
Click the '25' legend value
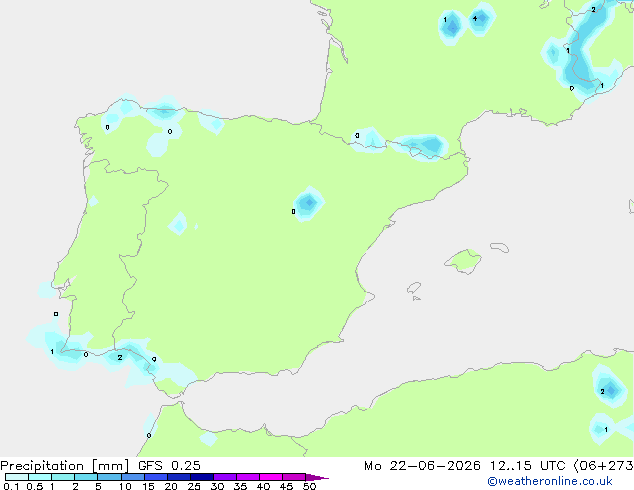194,486
